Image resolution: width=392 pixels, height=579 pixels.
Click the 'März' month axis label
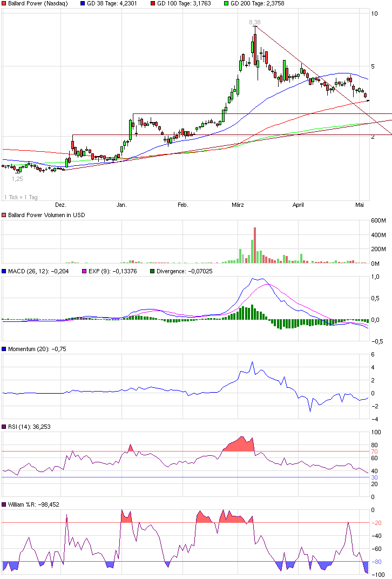point(238,205)
